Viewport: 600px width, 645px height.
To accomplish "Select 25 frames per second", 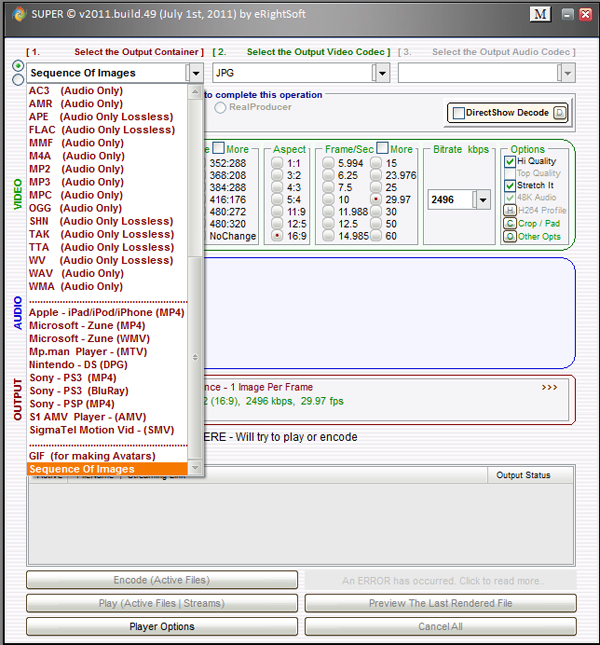I will (x=376, y=187).
